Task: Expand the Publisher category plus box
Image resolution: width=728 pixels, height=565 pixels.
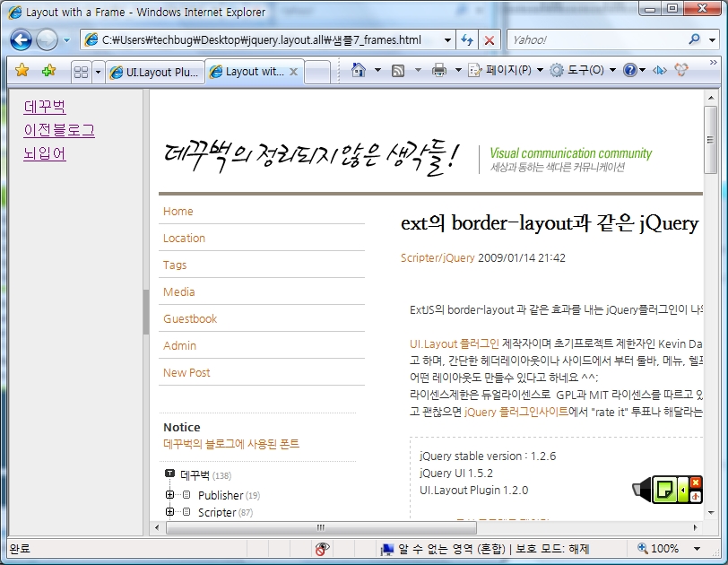Action: [170, 495]
